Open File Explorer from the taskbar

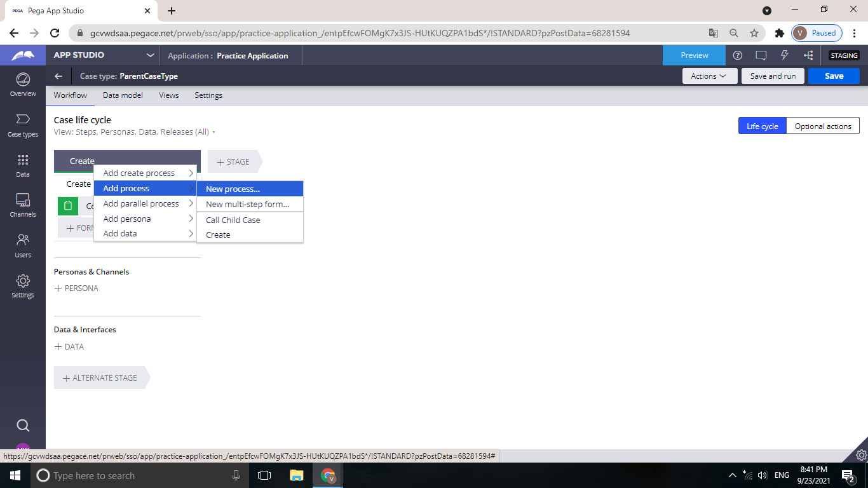click(297, 475)
